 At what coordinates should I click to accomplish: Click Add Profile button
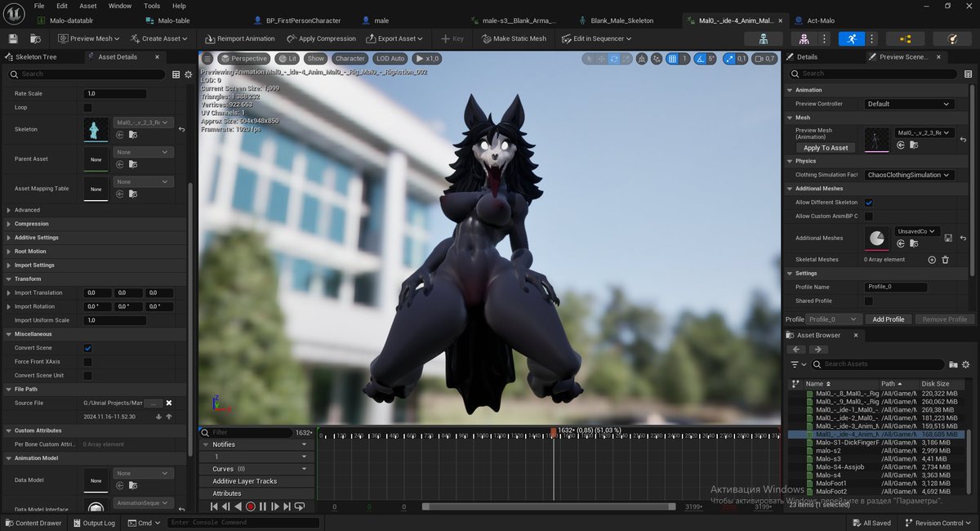(x=889, y=319)
